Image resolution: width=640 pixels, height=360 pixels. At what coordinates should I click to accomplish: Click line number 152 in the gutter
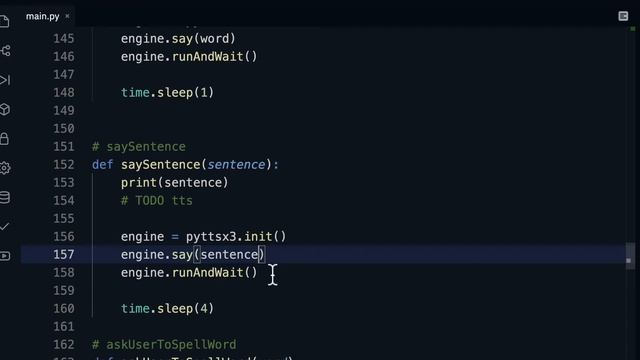pyautogui.click(x=64, y=164)
